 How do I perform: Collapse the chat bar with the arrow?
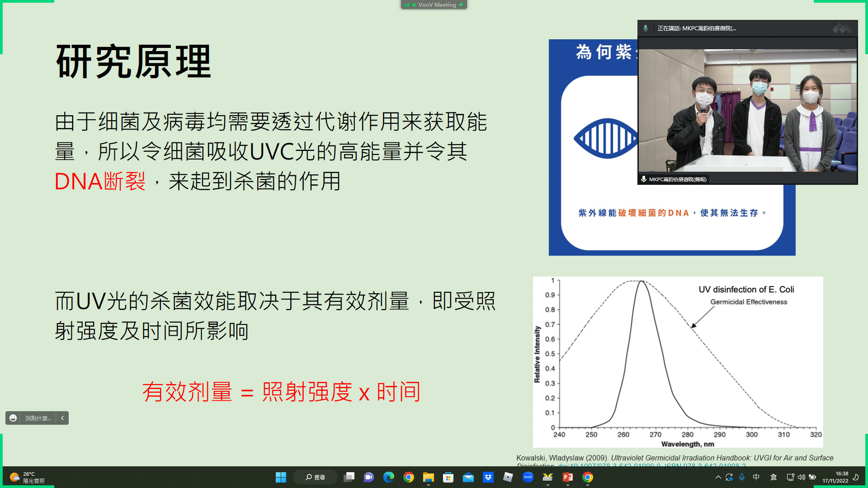62,418
